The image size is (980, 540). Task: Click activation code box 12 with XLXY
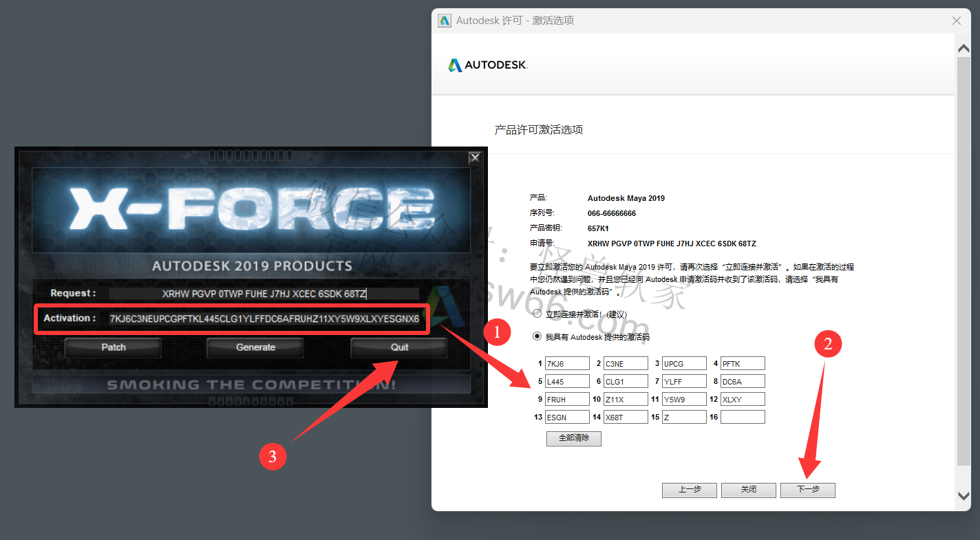click(x=743, y=400)
